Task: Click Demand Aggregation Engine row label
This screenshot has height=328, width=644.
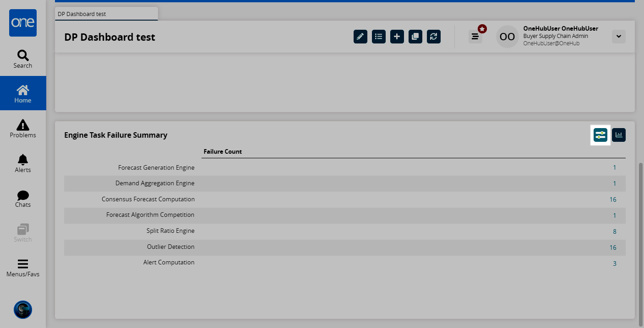Action: [x=155, y=183]
